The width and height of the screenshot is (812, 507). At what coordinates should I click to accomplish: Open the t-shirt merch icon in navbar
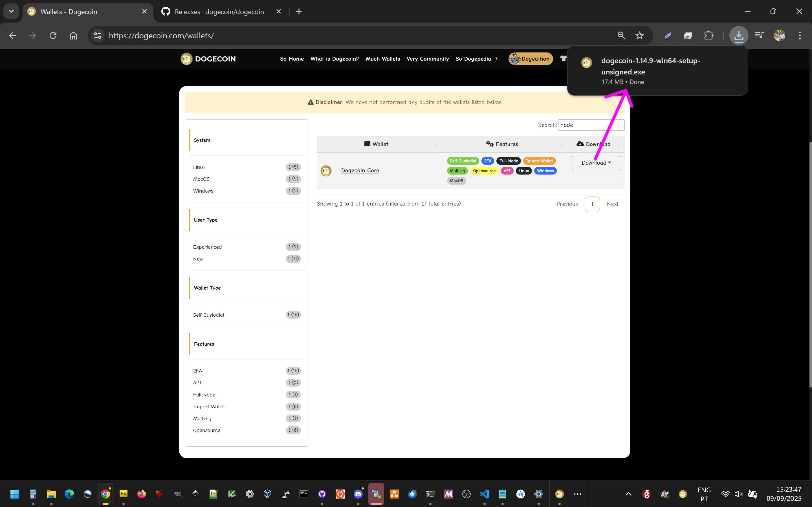coord(563,58)
